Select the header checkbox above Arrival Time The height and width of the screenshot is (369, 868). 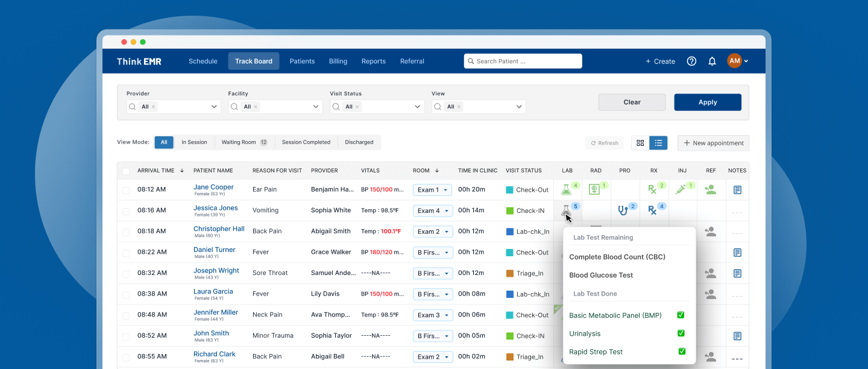[x=125, y=171]
